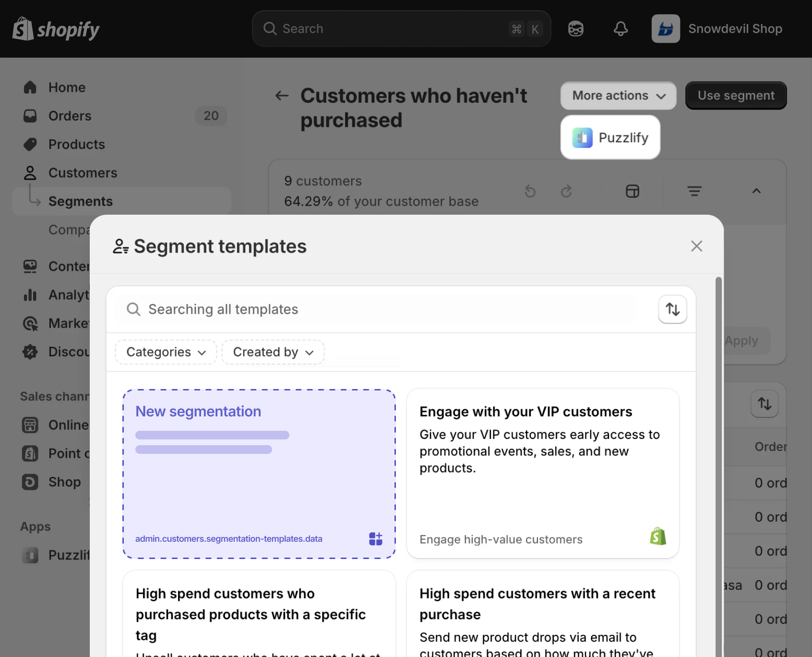Click the Point of Sale icon
The height and width of the screenshot is (657, 812).
(x=30, y=453)
